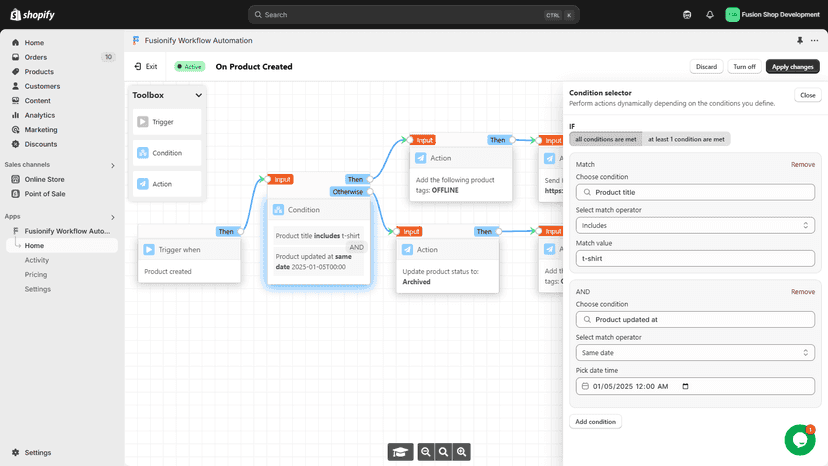Open Customers in the sidebar
Image resolution: width=828 pixels, height=466 pixels.
click(42, 86)
